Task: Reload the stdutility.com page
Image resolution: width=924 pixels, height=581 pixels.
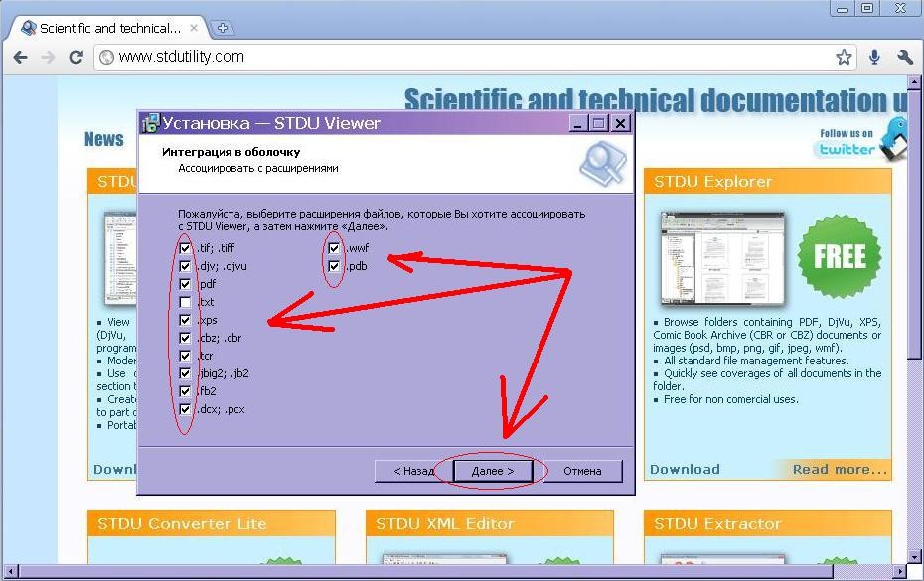Action: coord(77,58)
